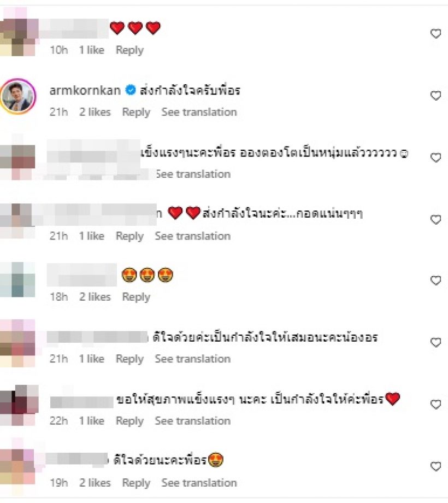Show the 2 likes on the 18h comment

pos(95,297)
